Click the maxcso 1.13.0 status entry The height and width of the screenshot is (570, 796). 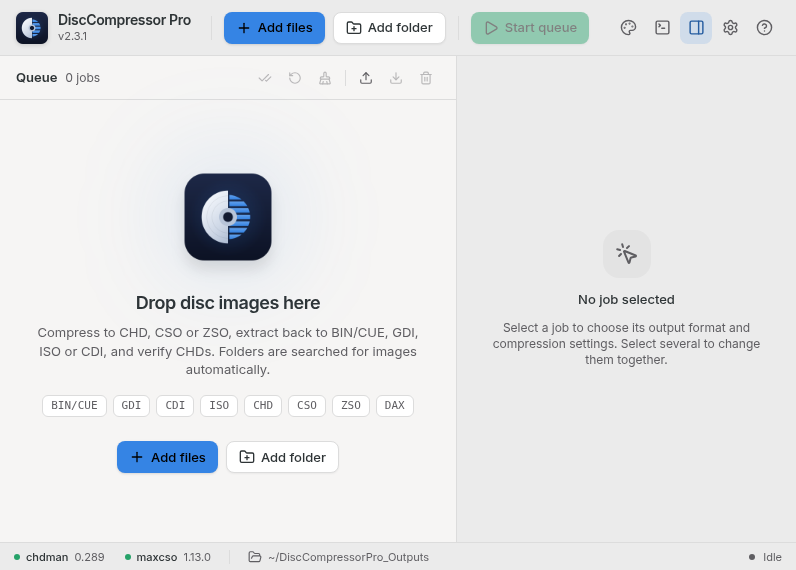pyautogui.click(x=168, y=557)
